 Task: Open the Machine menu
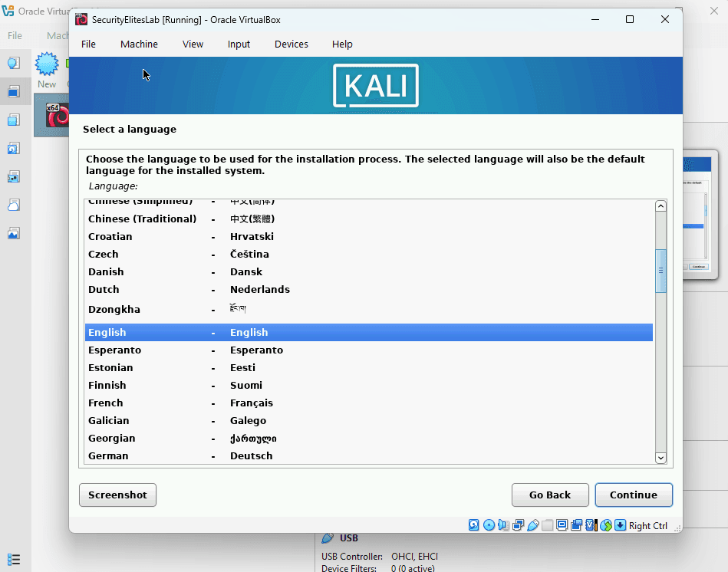click(x=139, y=44)
